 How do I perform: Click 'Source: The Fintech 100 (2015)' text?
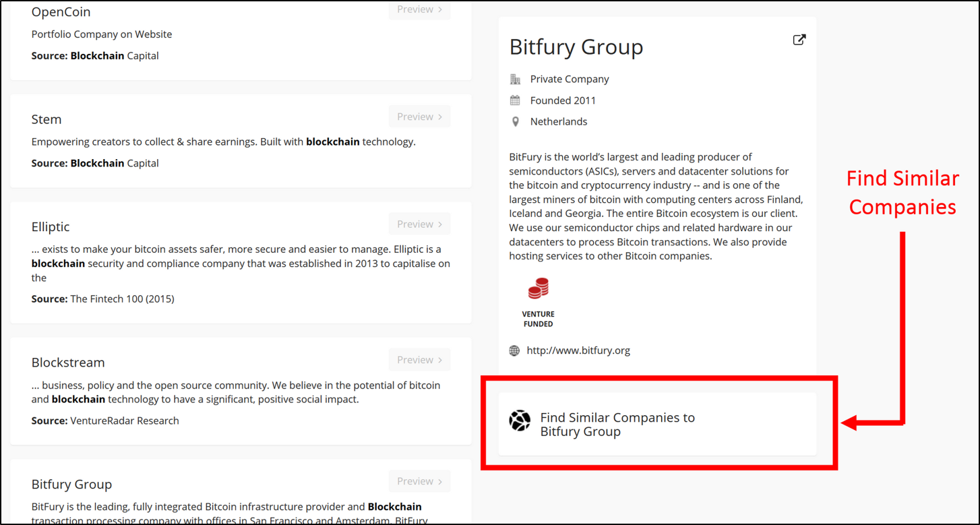coord(102,299)
